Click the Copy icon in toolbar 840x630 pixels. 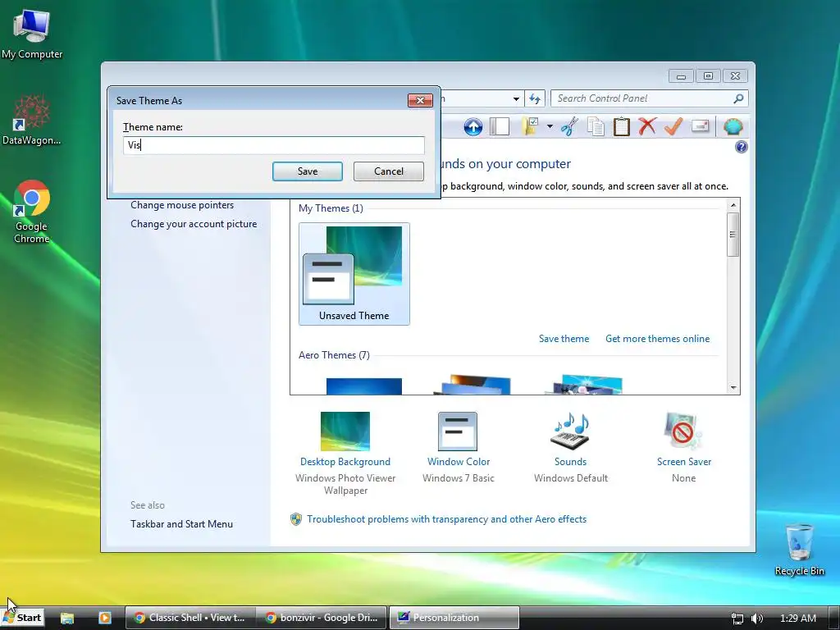pyautogui.click(x=596, y=127)
